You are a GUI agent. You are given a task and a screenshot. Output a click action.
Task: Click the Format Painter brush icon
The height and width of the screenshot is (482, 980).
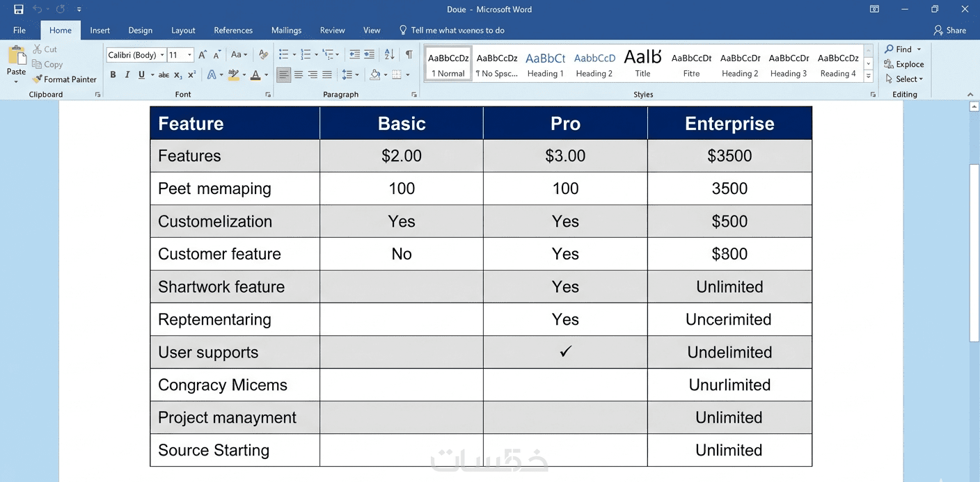pos(38,79)
